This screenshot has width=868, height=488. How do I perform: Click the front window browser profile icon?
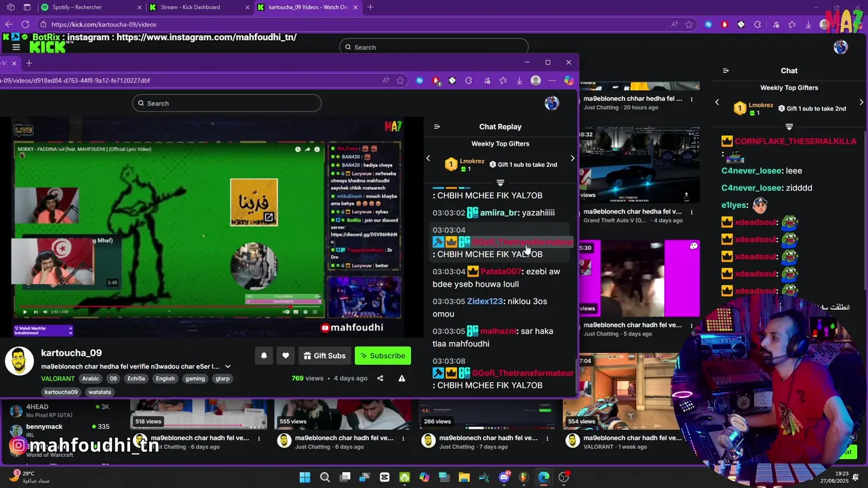pyautogui.click(x=536, y=80)
